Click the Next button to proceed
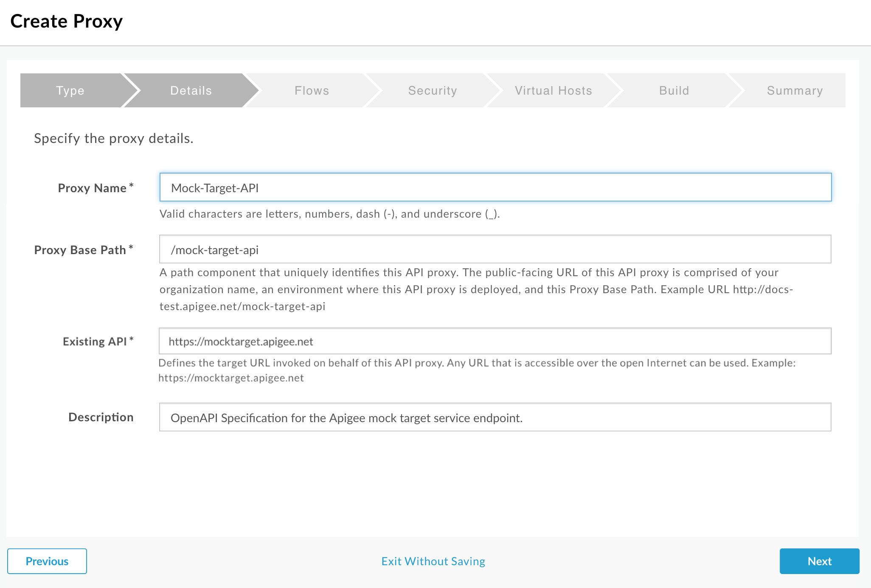871x588 pixels. click(x=820, y=560)
